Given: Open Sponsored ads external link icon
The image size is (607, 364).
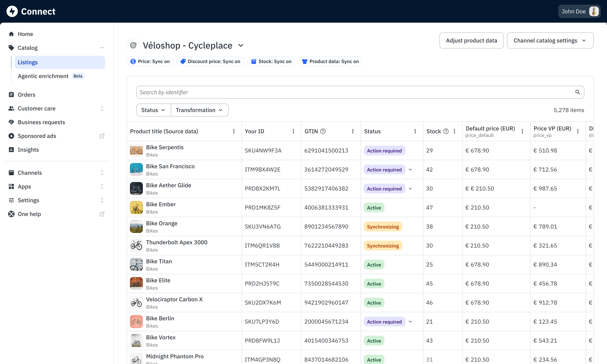Looking at the screenshot, I should (102, 136).
